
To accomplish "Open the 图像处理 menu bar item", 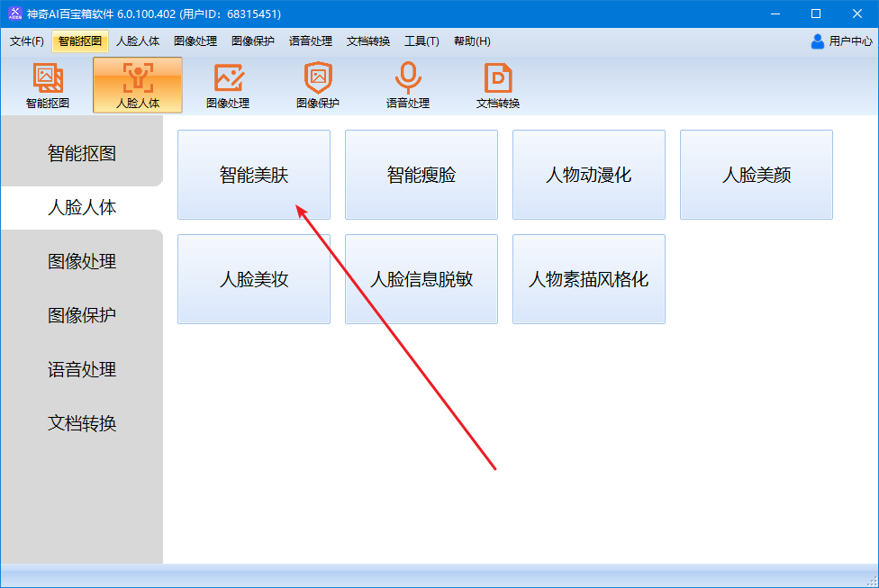I will pos(195,41).
